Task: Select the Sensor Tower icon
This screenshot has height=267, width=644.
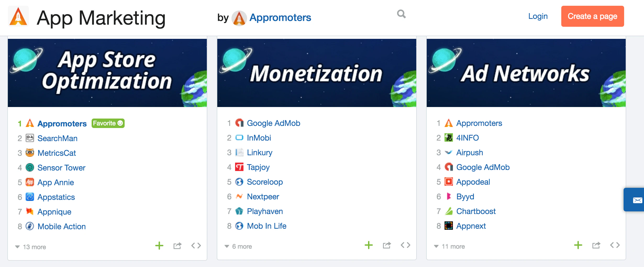Action: pos(30,168)
